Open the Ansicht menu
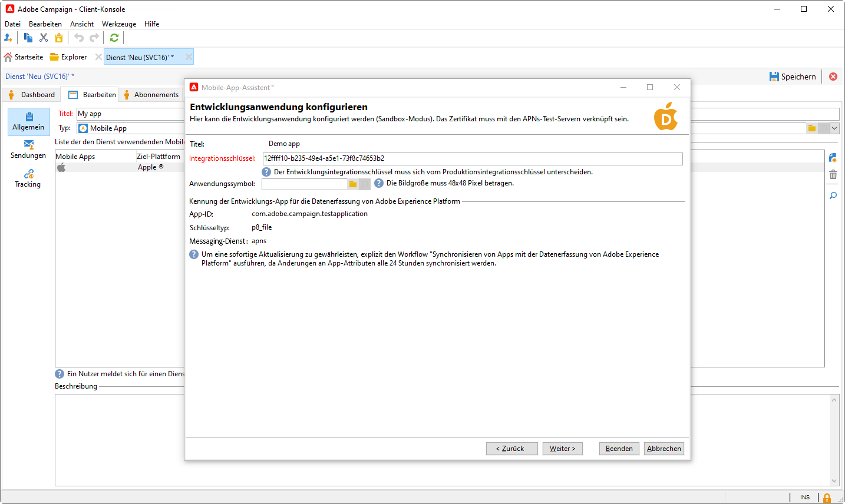 coord(82,24)
